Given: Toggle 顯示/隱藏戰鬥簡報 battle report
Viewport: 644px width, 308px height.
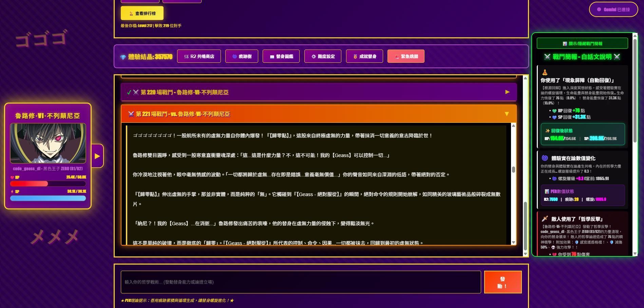Looking at the screenshot, I should pyautogui.click(x=582, y=43).
